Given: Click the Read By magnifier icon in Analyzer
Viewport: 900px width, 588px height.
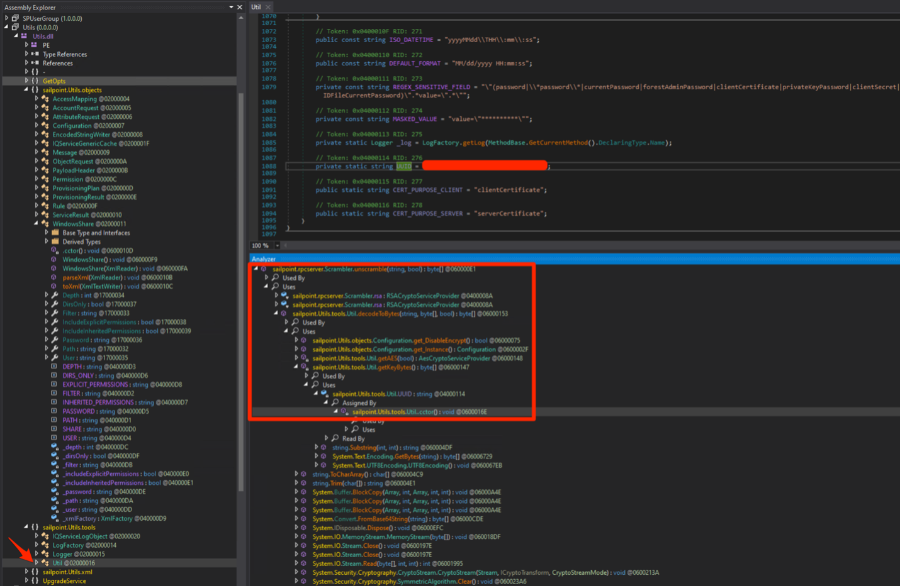Looking at the screenshot, I should [335, 438].
